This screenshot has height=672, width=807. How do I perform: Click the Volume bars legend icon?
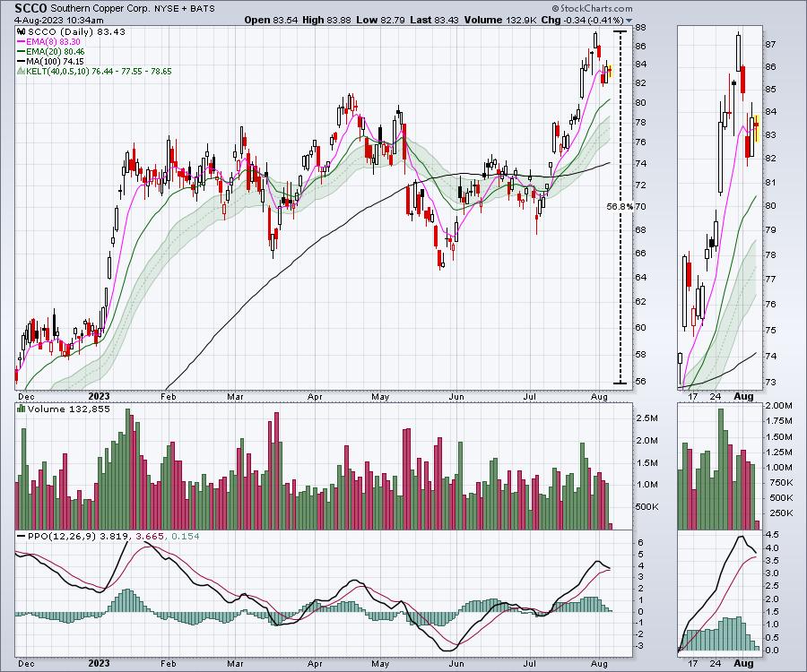pos(20,411)
